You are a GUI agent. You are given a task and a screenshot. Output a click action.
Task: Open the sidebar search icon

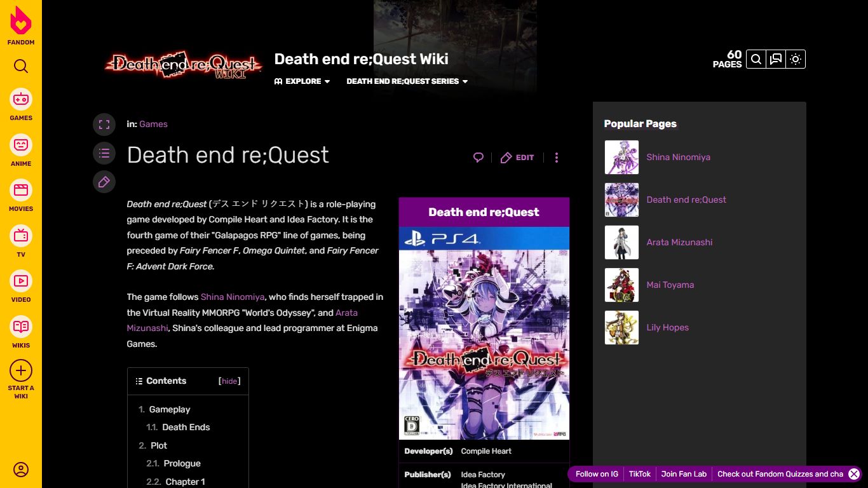(21, 66)
